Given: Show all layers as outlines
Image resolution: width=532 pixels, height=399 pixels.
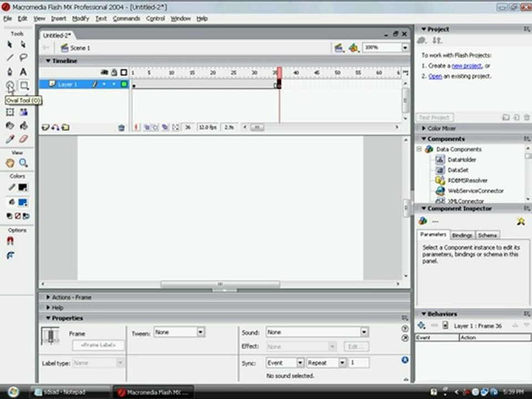Looking at the screenshot, I should 124,72.
